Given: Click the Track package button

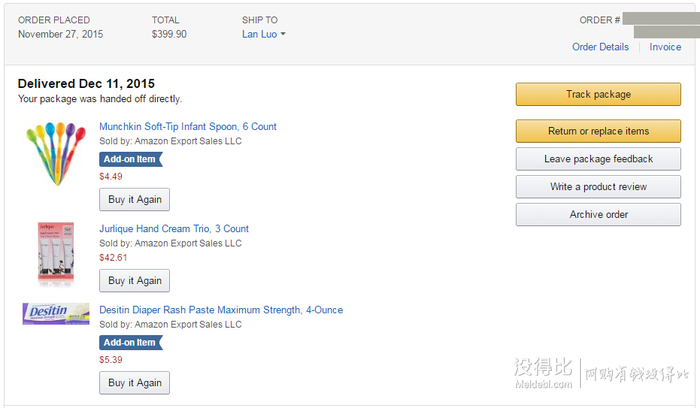Looking at the screenshot, I should coord(598,94).
